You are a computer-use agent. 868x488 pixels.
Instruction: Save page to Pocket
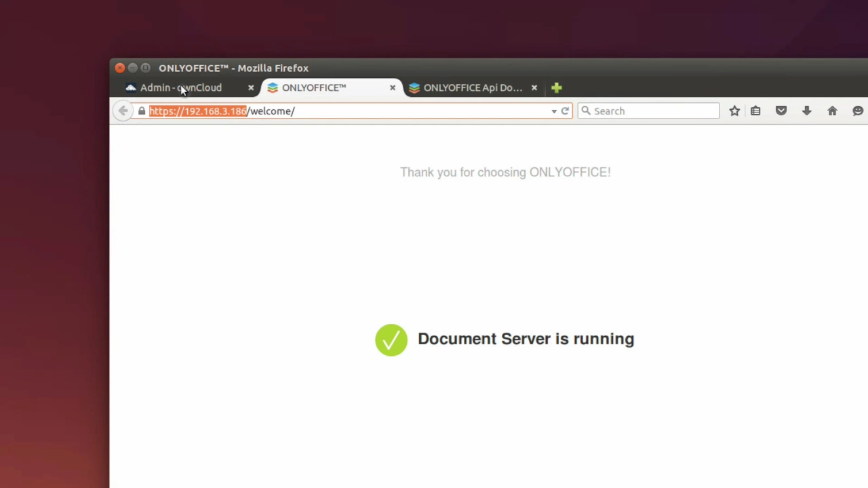[781, 111]
